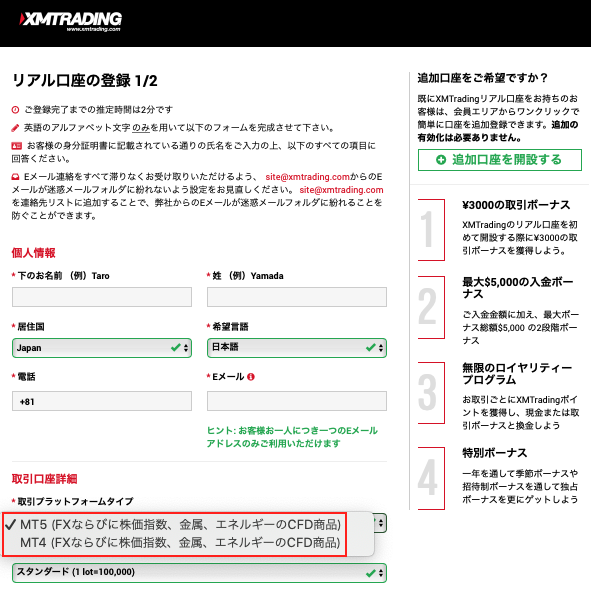Click the XMTrading logo in header

click(x=71, y=22)
